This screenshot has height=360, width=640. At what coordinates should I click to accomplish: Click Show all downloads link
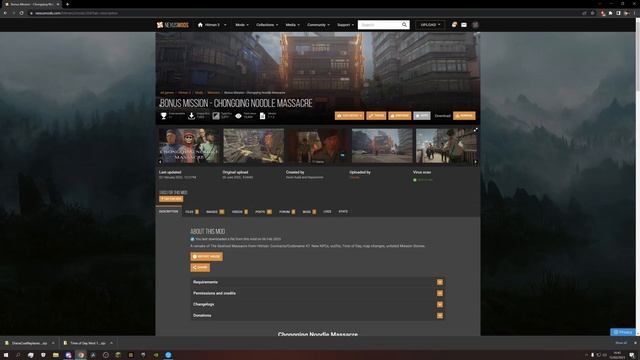(x=621, y=343)
